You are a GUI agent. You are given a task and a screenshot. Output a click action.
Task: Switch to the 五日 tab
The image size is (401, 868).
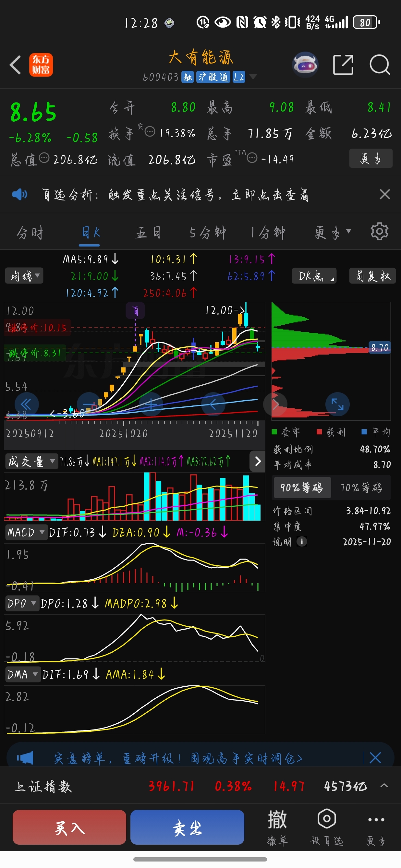click(148, 233)
